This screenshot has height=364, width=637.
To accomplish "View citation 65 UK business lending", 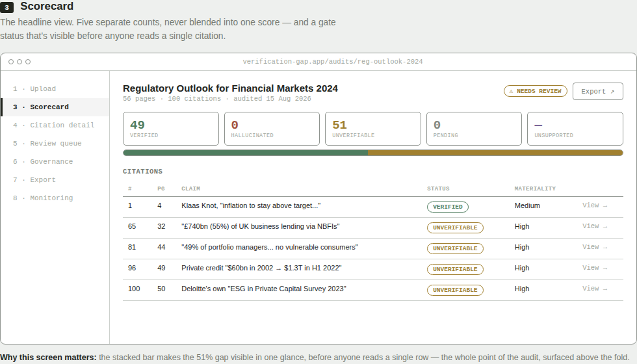I will (594, 226).
